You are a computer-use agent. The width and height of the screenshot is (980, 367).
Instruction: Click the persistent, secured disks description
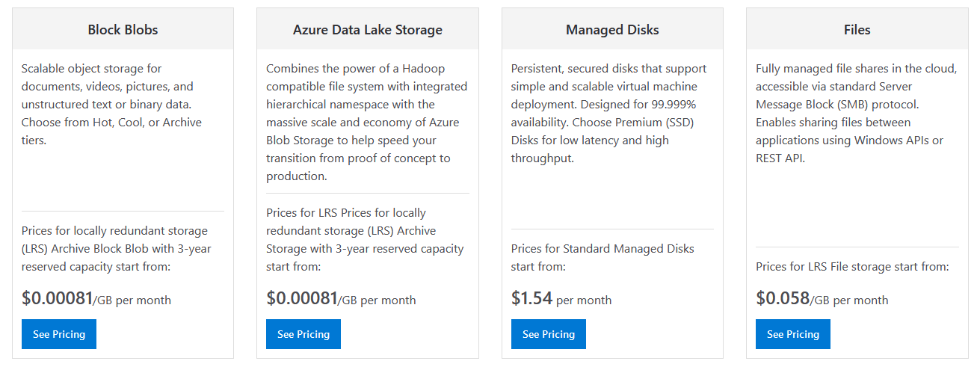click(x=608, y=113)
